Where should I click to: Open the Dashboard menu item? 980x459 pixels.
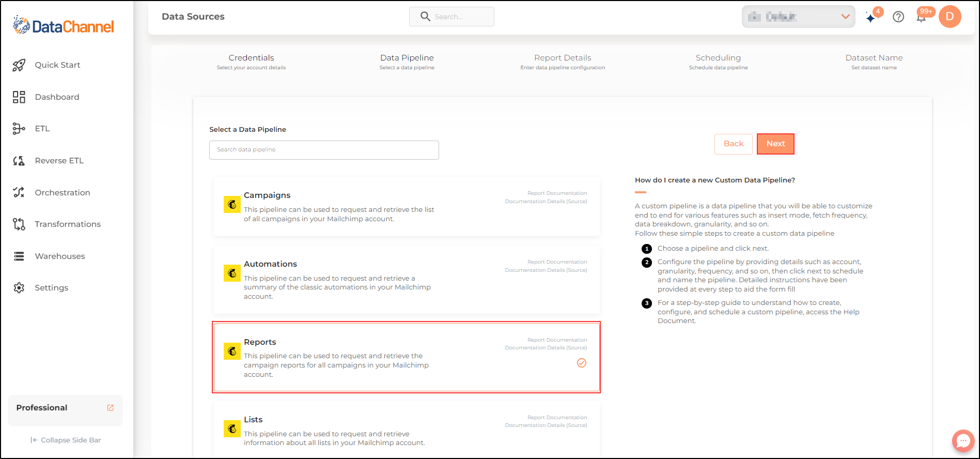pyautogui.click(x=57, y=97)
